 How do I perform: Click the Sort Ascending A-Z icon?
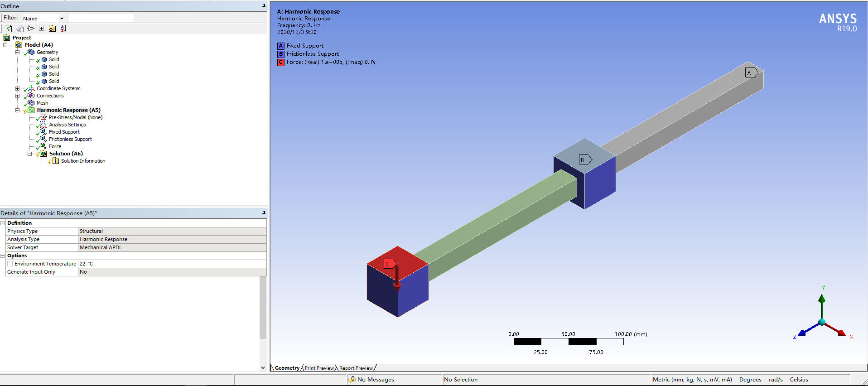click(x=63, y=29)
